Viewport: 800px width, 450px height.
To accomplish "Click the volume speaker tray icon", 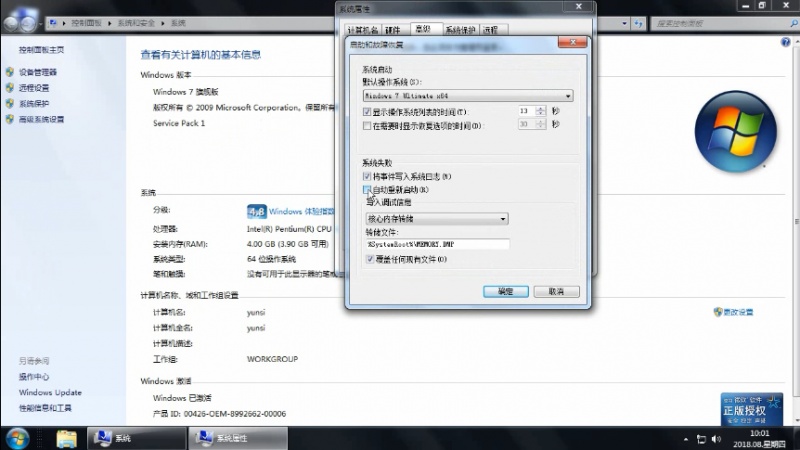I will tap(716, 439).
